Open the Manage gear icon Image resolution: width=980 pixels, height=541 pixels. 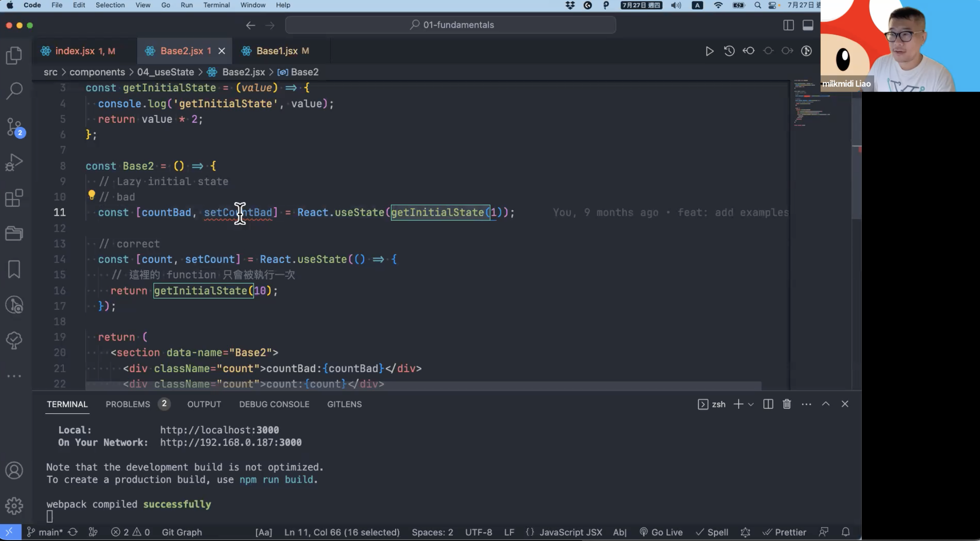(x=14, y=505)
